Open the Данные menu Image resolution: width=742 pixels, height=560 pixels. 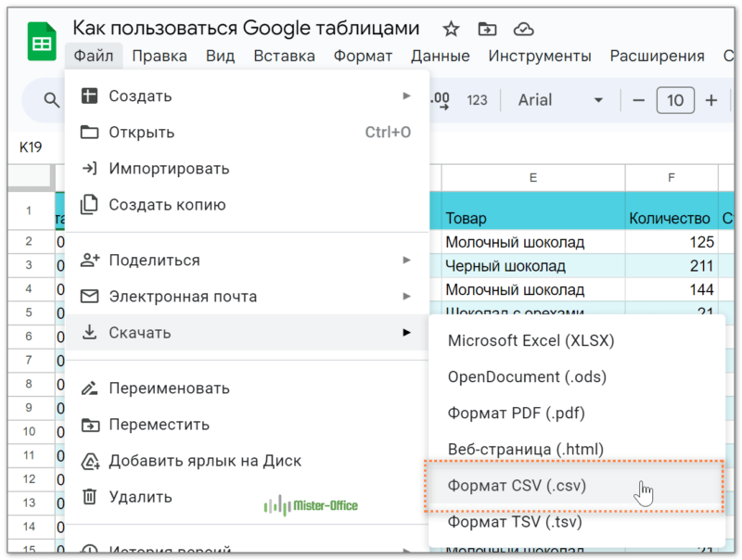(440, 56)
